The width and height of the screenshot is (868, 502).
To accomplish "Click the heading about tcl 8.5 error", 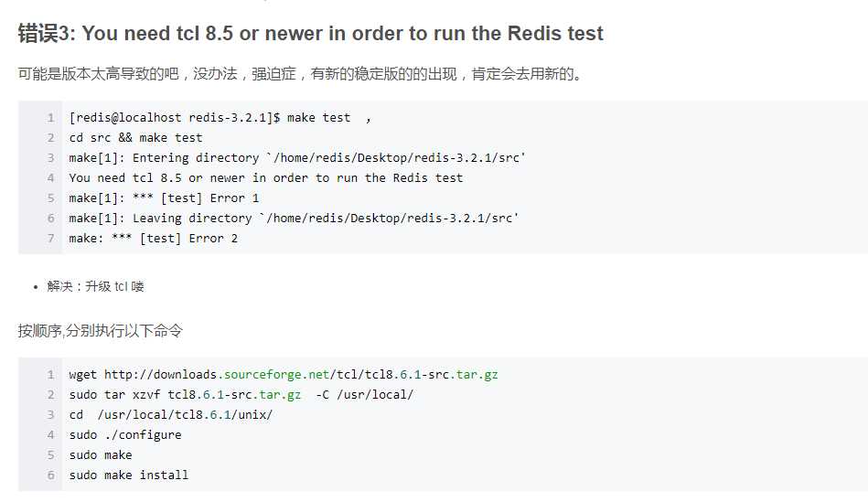I will [311, 33].
